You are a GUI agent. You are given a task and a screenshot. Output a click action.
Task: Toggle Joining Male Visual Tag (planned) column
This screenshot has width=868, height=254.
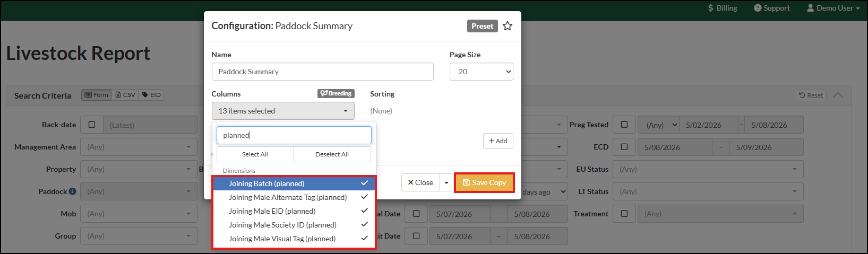pos(294,239)
